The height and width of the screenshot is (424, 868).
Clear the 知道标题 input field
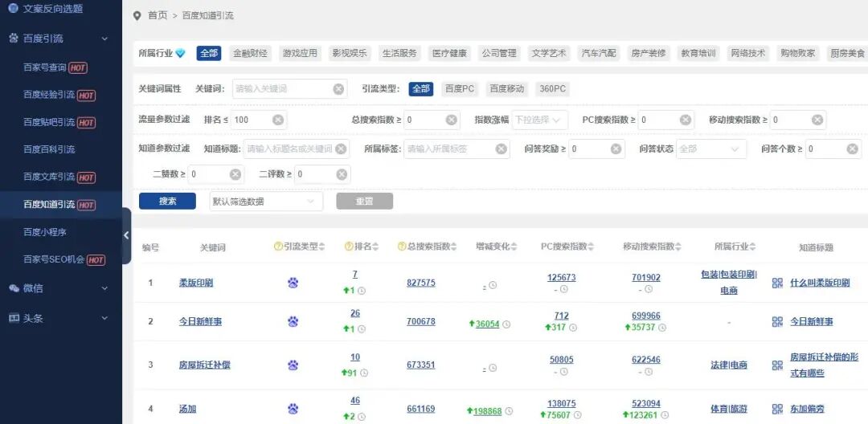(341, 149)
